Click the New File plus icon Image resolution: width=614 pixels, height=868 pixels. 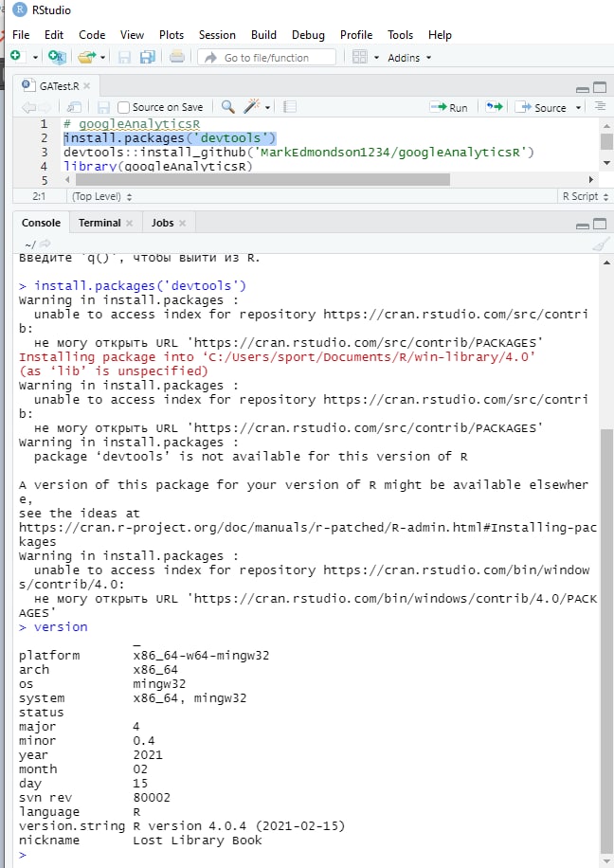coord(16,57)
